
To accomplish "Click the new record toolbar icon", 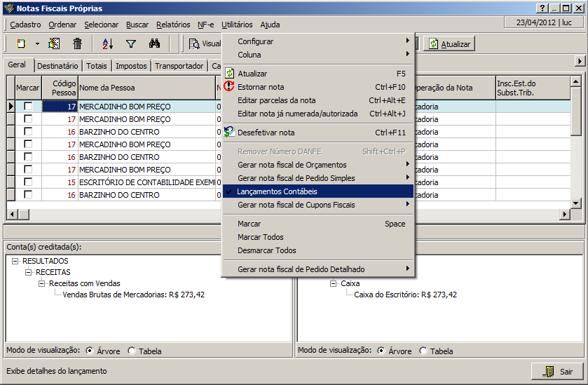I will 22,43.
